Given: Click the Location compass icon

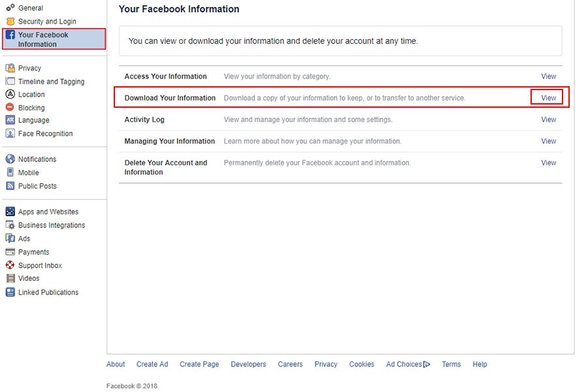Looking at the screenshot, I should [x=10, y=94].
